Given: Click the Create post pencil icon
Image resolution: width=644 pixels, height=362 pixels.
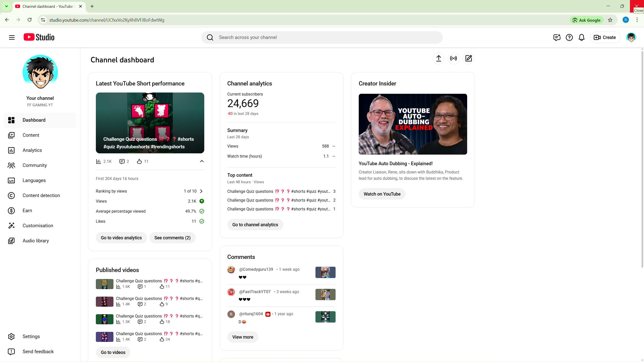Looking at the screenshot, I should (x=468, y=58).
